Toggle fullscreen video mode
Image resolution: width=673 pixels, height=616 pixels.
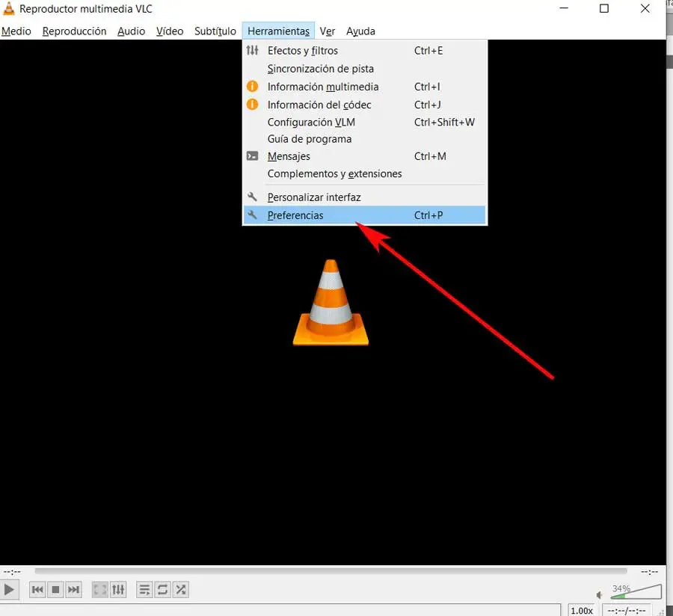coord(100,589)
